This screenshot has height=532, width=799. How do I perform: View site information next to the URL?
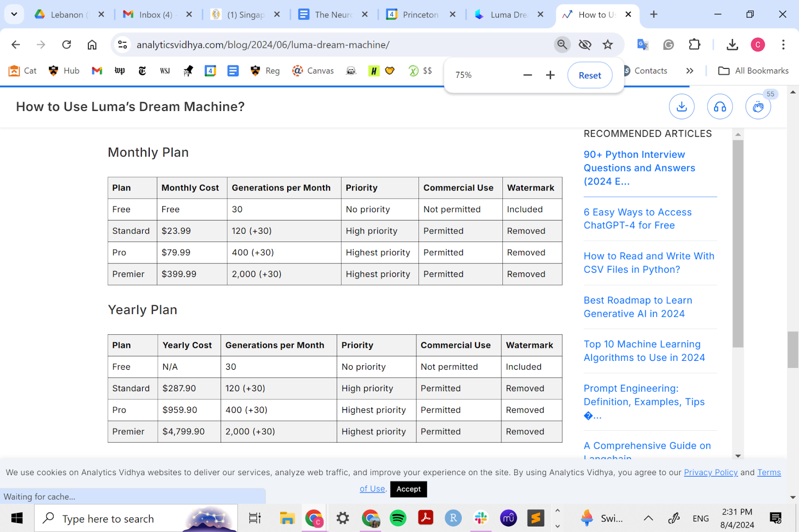coord(122,45)
